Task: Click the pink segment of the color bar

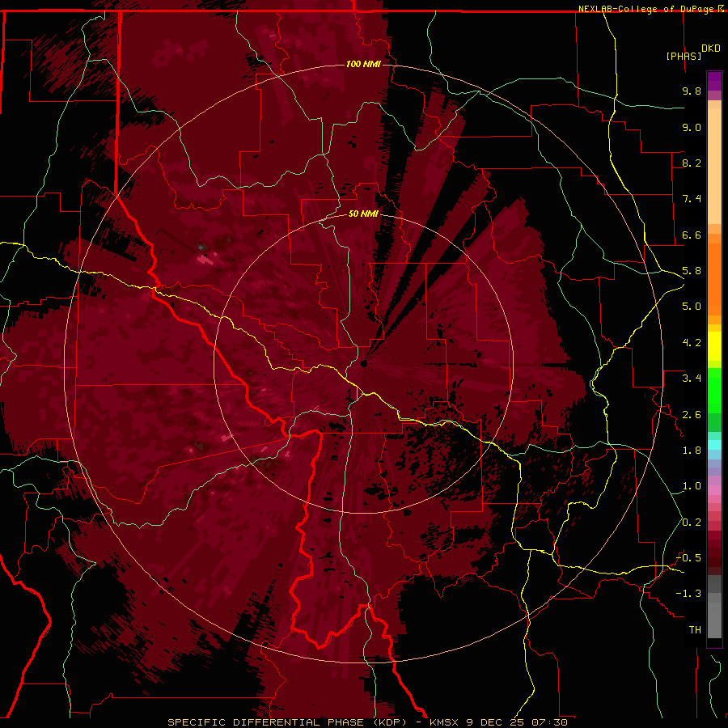Action: pyautogui.click(x=714, y=490)
